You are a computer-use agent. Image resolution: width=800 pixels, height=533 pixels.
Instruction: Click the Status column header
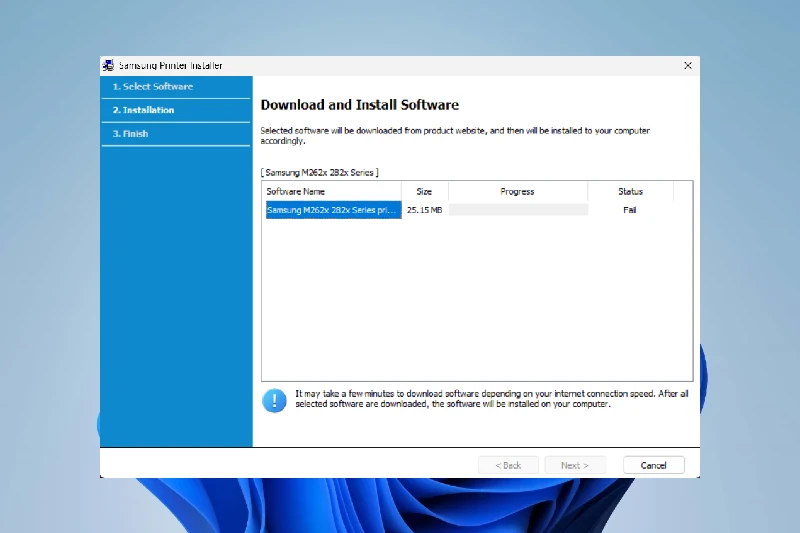coord(630,191)
